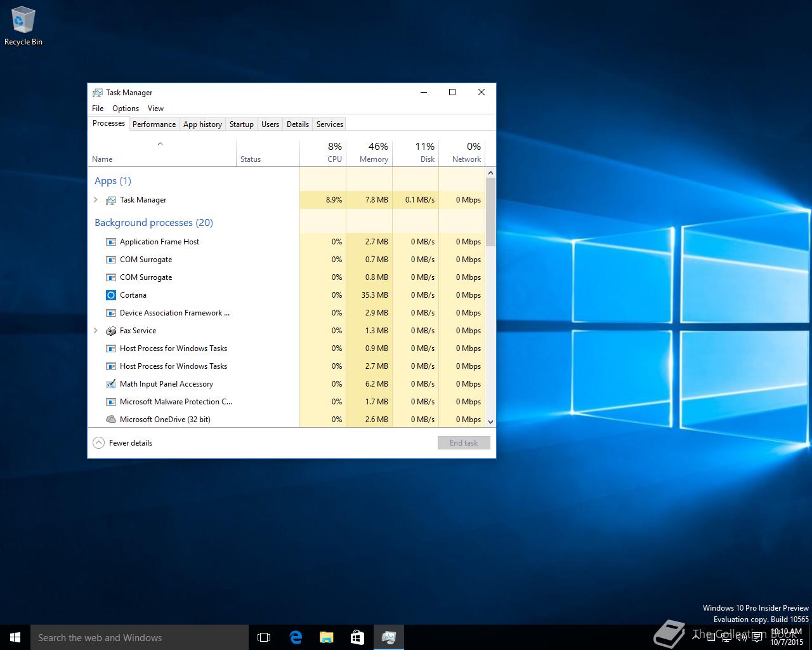This screenshot has width=812, height=650.
Task: Select the Microsoft Malware Protection row text
Action: pos(176,402)
